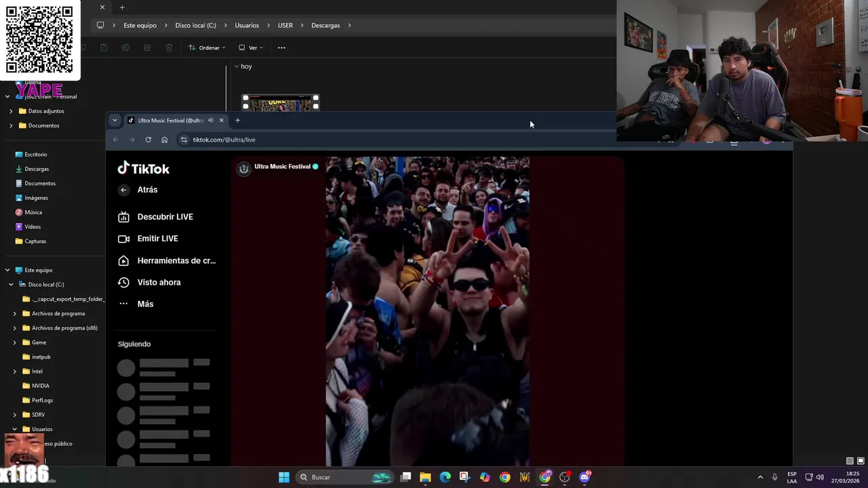Open Chrome tab search dropdown
Viewport: 868px width, 488px height.
(115, 121)
